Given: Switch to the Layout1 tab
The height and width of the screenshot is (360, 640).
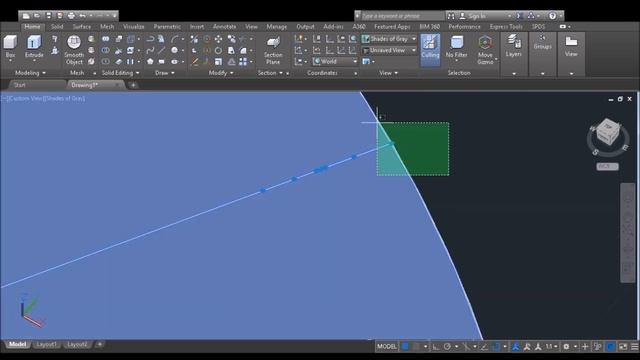Looking at the screenshot, I should coord(46,344).
